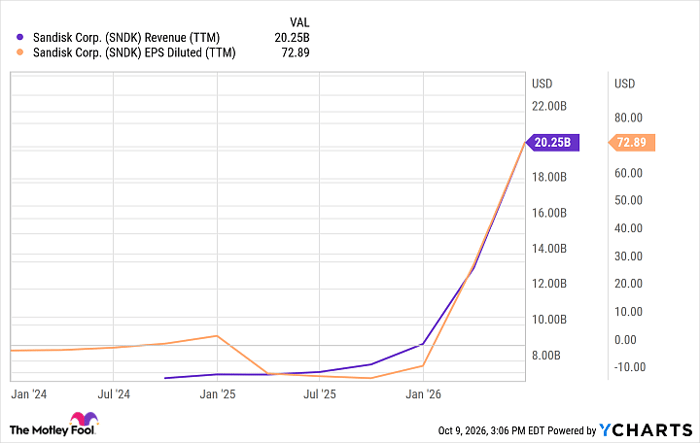Screen dimensions: 700x443
Task: Click the 20.25B legend value
Action: click(292, 38)
